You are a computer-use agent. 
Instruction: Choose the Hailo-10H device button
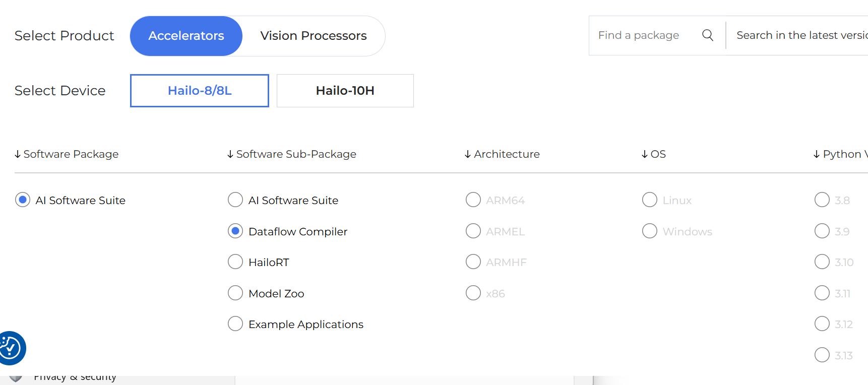tap(345, 91)
